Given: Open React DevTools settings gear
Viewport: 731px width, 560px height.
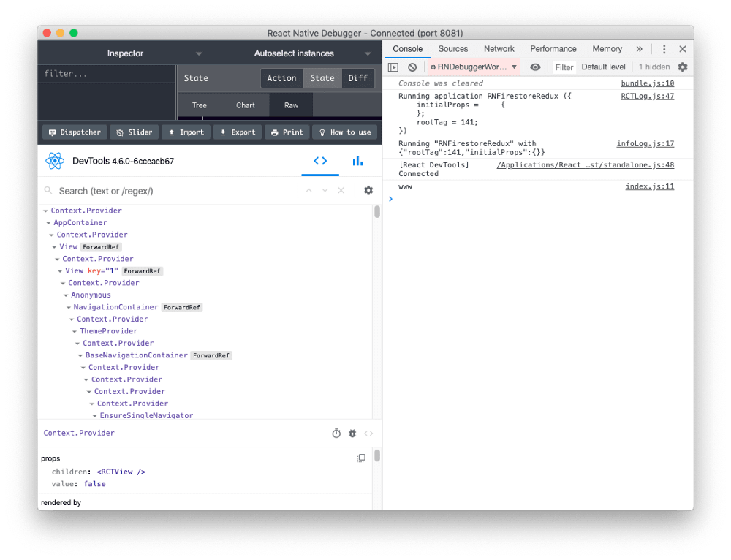Looking at the screenshot, I should [368, 190].
